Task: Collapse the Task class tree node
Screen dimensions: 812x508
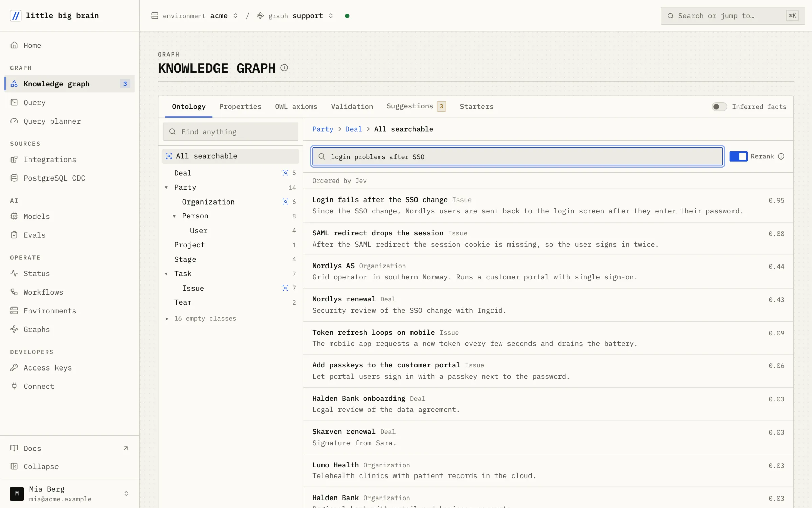Action: coord(166,273)
